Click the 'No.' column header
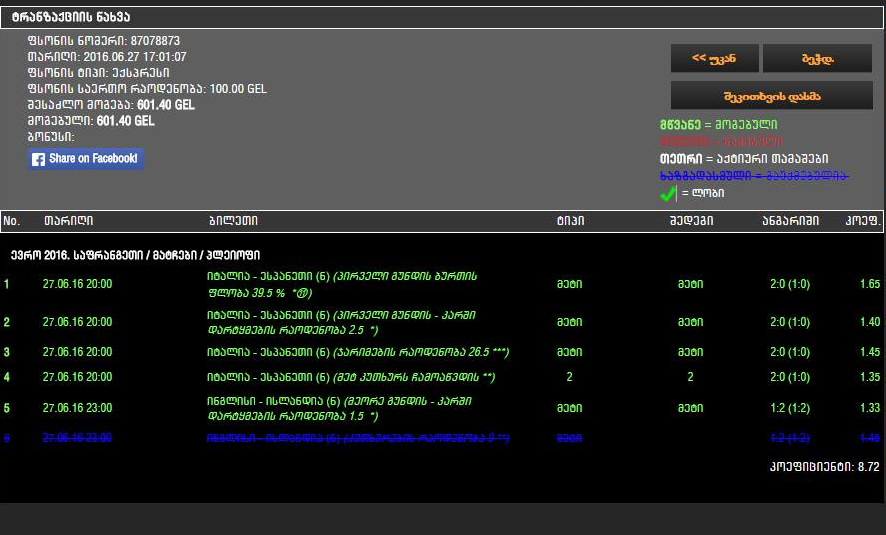 pyautogui.click(x=12, y=221)
